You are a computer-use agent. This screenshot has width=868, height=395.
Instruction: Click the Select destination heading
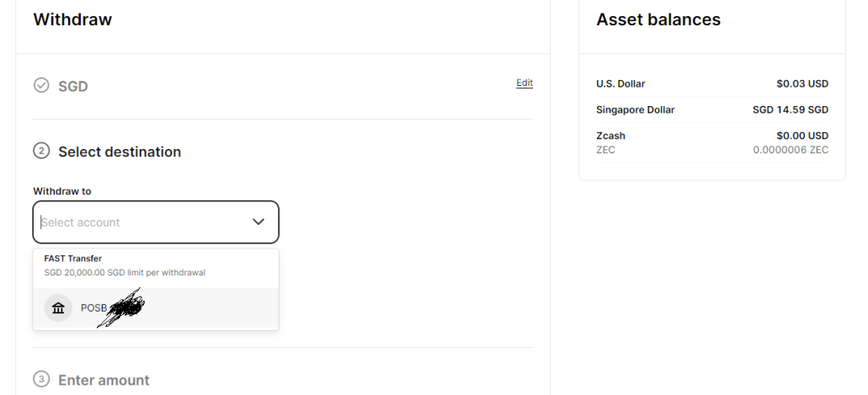(120, 152)
